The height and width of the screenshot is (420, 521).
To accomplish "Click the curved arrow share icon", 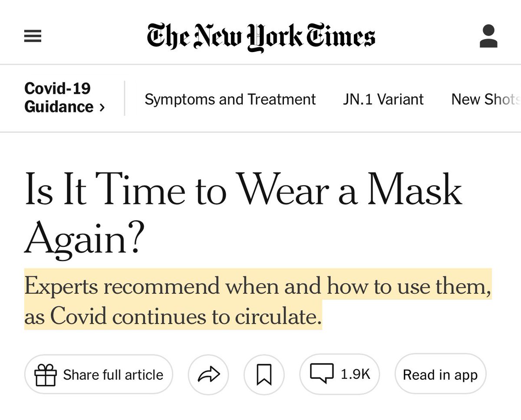I will click(x=208, y=374).
